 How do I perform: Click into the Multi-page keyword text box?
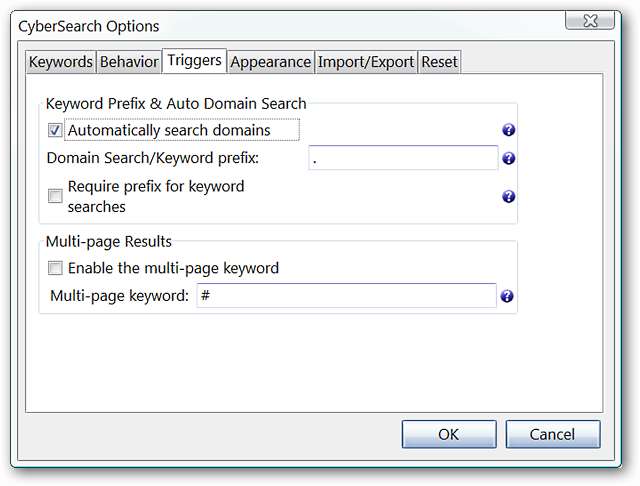(x=346, y=296)
